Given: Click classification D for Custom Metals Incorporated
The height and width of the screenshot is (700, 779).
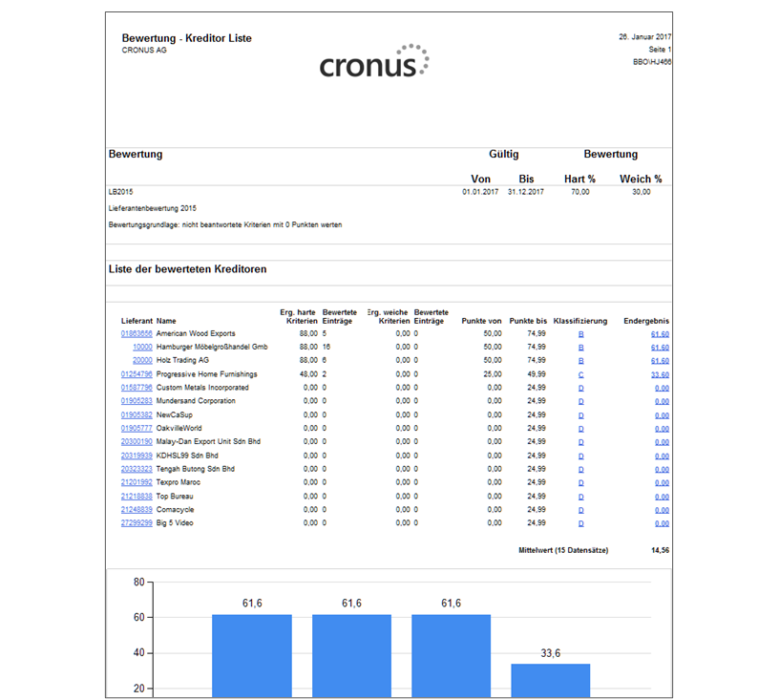Looking at the screenshot, I should tap(580, 389).
